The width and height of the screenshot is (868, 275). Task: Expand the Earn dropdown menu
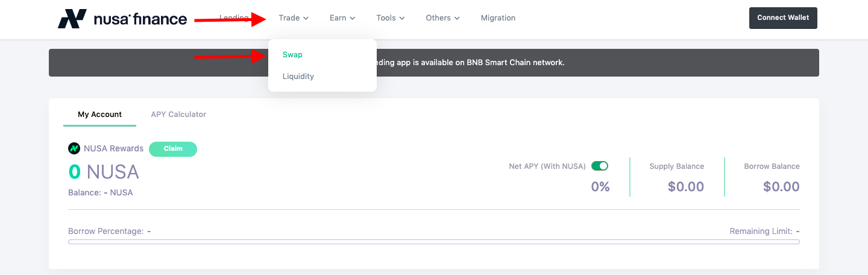pos(342,18)
